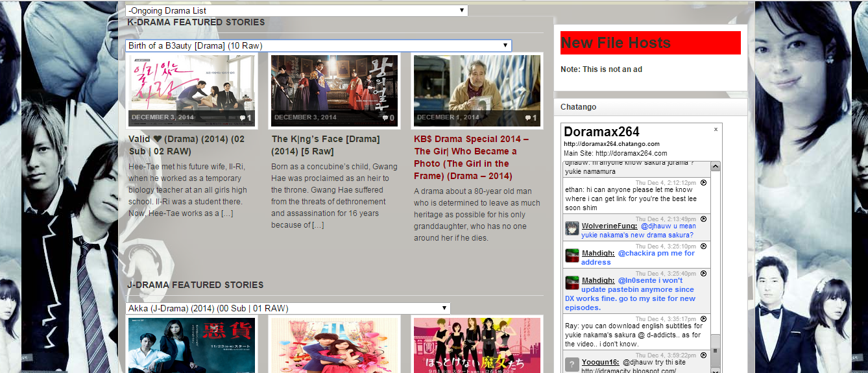This screenshot has width=868, height=373.
Task: Click Mahdigh's avatar beside the In0sente message
Action: pyautogui.click(x=572, y=282)
